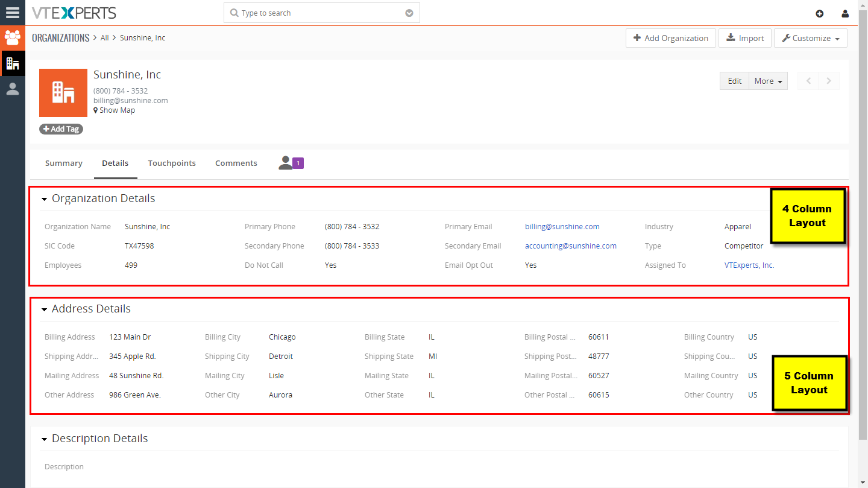Open the user profile icon in header

point(845,14)
